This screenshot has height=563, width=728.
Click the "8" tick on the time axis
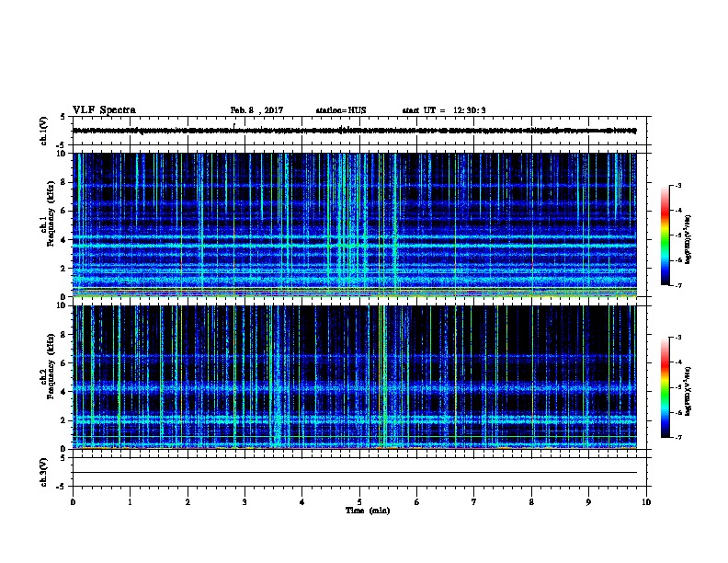531,502
